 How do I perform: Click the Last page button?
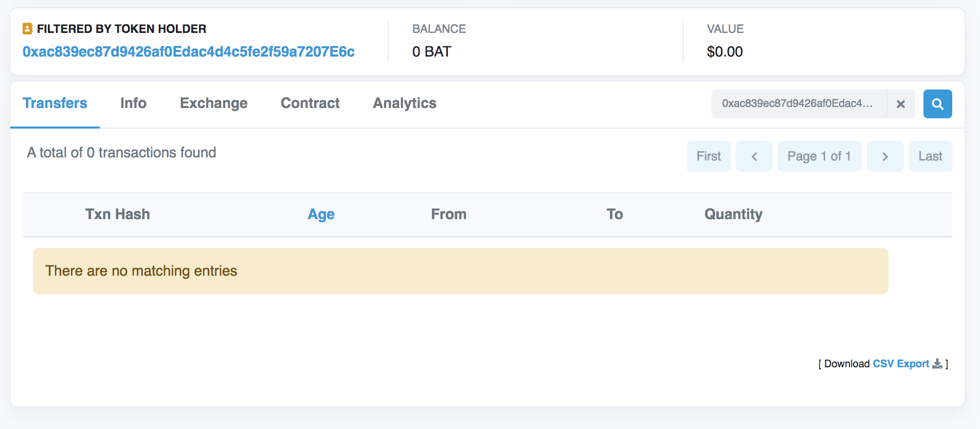[930, 156]
